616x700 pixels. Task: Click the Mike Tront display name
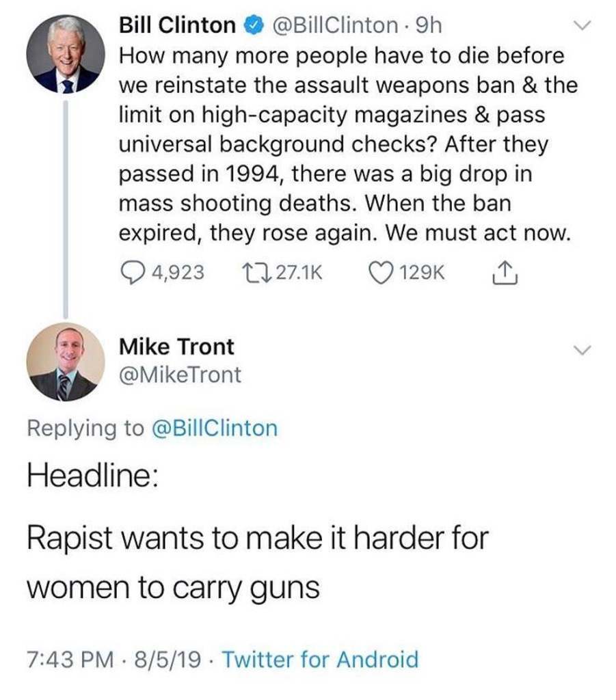click(176, 347)
